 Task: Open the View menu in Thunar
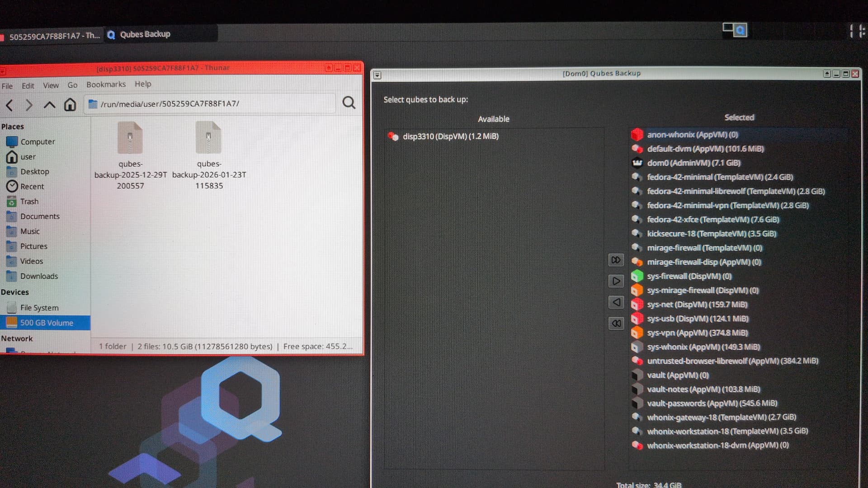click(x=51, y=85)
